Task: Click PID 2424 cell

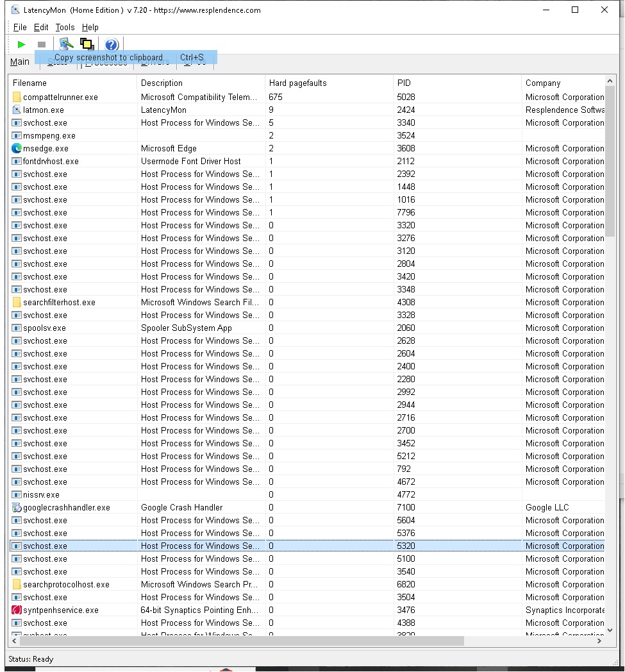Action: click(x=406, y=110)
